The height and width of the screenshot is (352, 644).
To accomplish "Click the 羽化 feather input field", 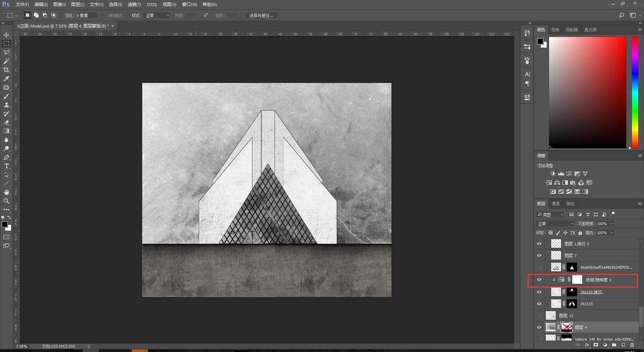I will [87, 16].
